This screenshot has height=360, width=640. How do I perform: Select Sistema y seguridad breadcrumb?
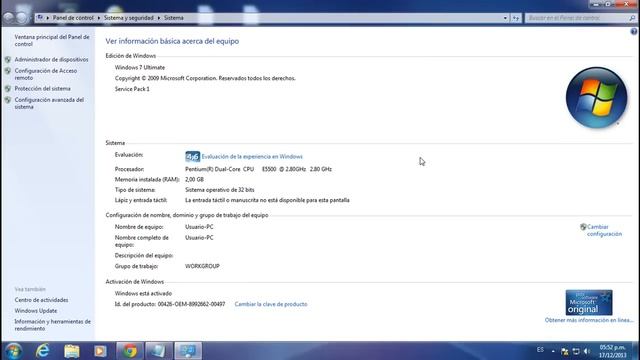click(x=129, y=18)
